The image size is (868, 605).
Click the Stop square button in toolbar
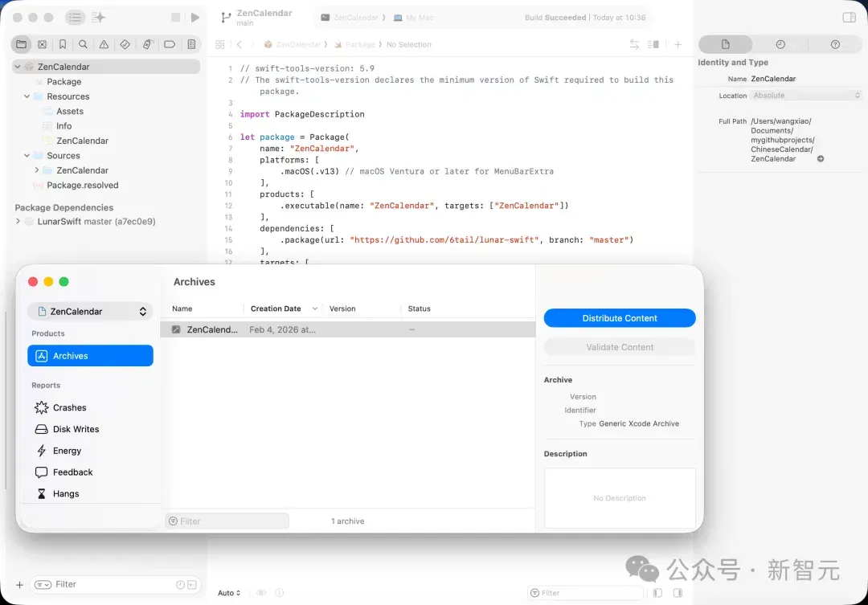click(175, 17)
